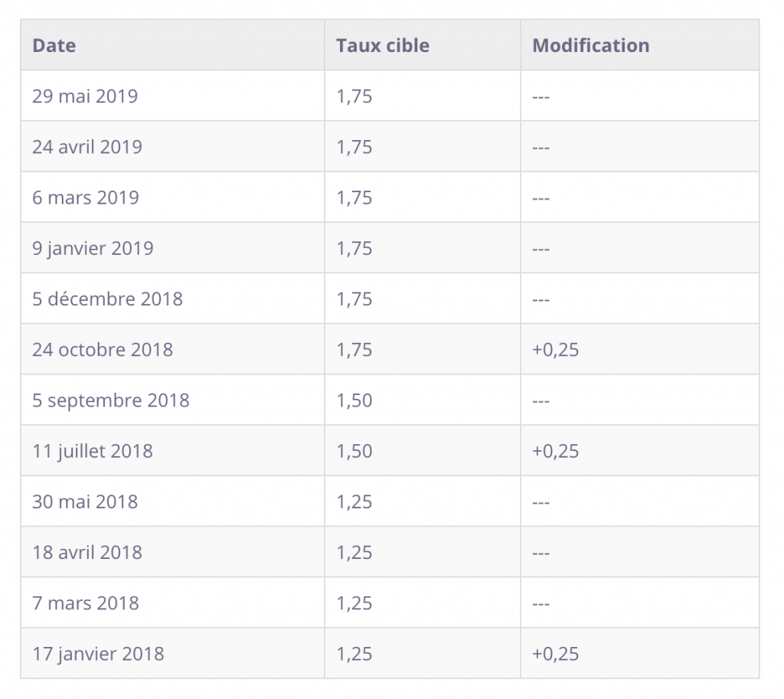Viewport: 784px width, 699px height.
Task: Select the 9 janvier 2019 date cell
Action: (93, 248)
